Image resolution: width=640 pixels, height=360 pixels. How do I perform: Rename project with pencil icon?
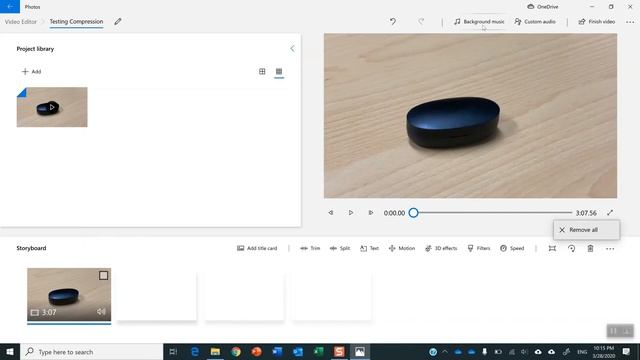tap(118, 22)
